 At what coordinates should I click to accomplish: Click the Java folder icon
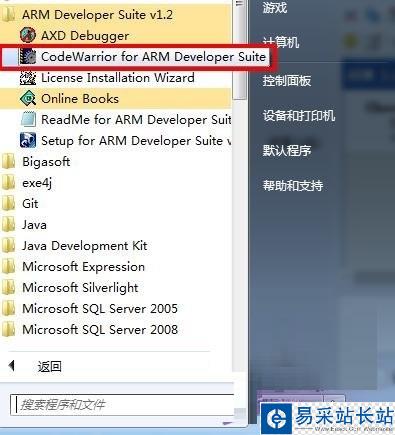point(8,225)
